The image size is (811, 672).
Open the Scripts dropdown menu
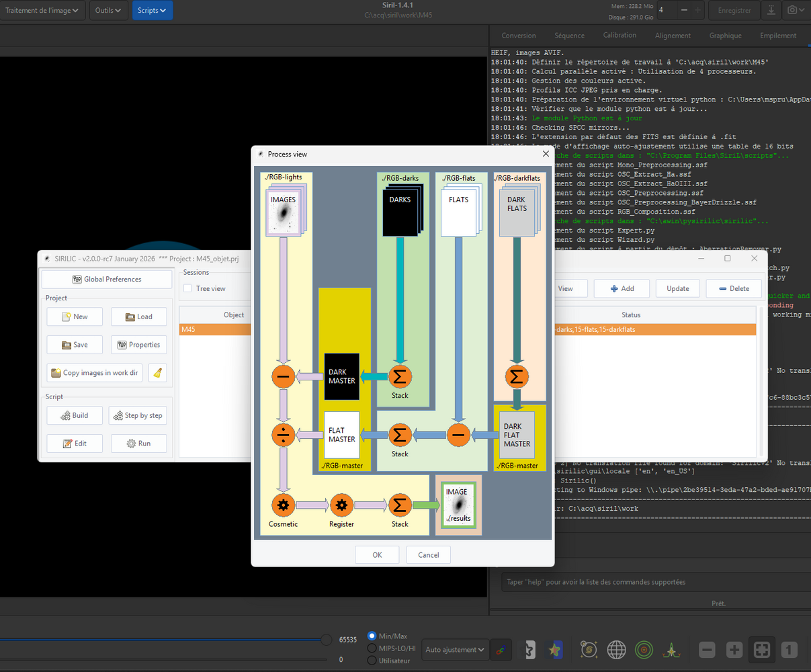[x=152, y=10]
